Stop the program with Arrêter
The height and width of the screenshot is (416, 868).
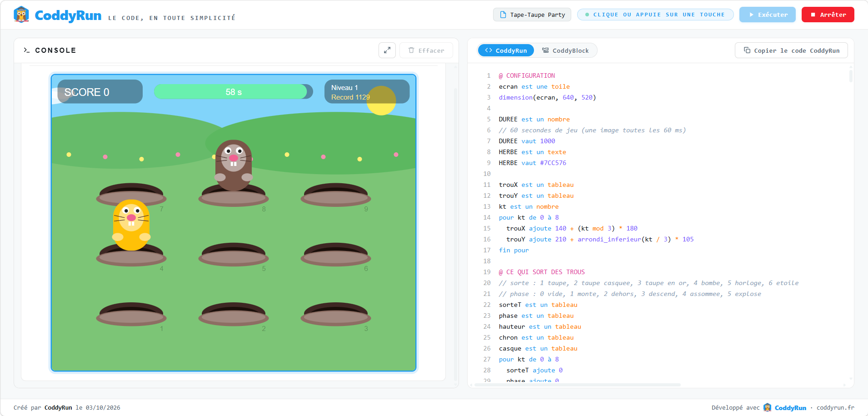click(x=828, y=15)
